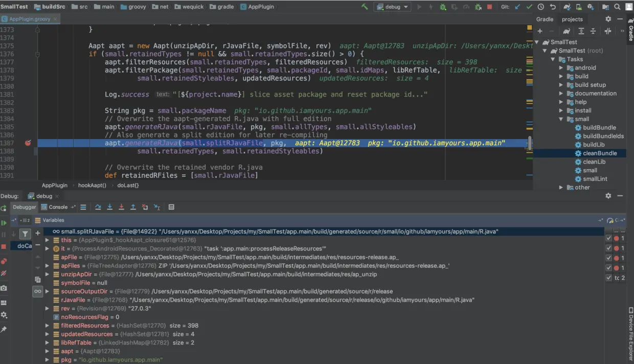Click the Resume Program green arrow
This screenshot has height=364, width=634.
(4, 223)
